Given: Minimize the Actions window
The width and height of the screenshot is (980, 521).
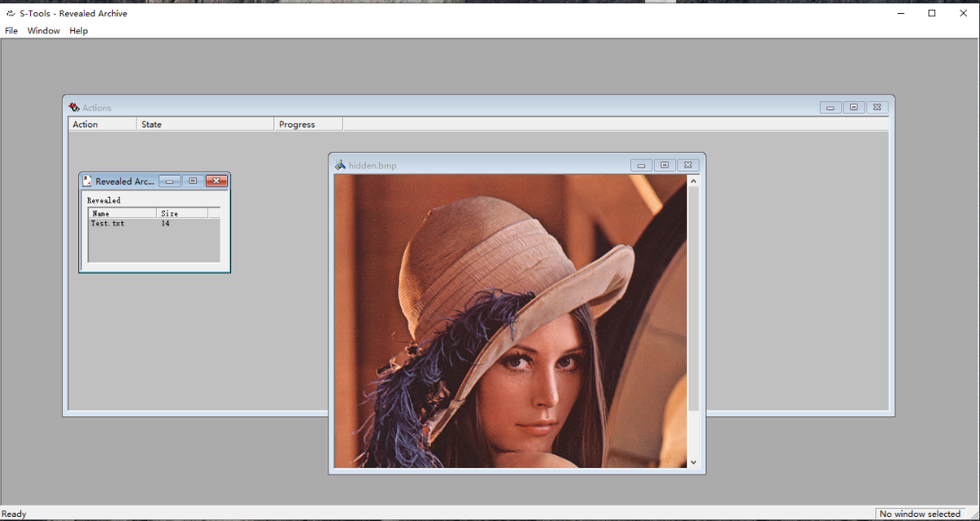Looking at the screenshot, I should point(831,107).
